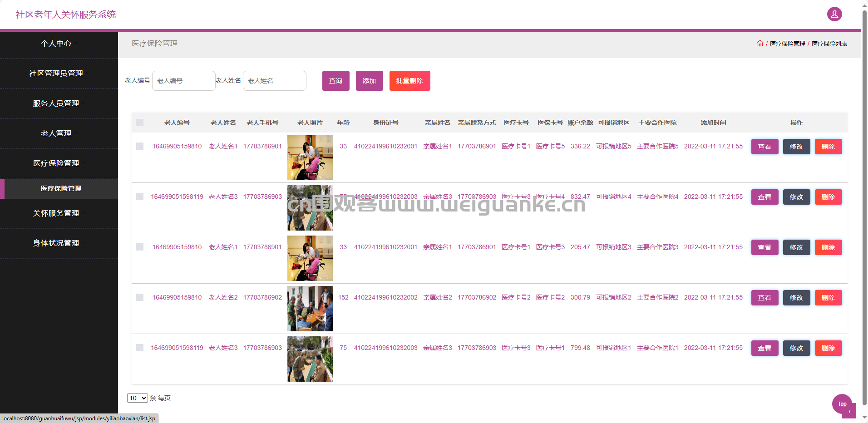868x423 pixels.
Task: Click 修改 for row 可报销地区3
Action: tap(797, 247)
